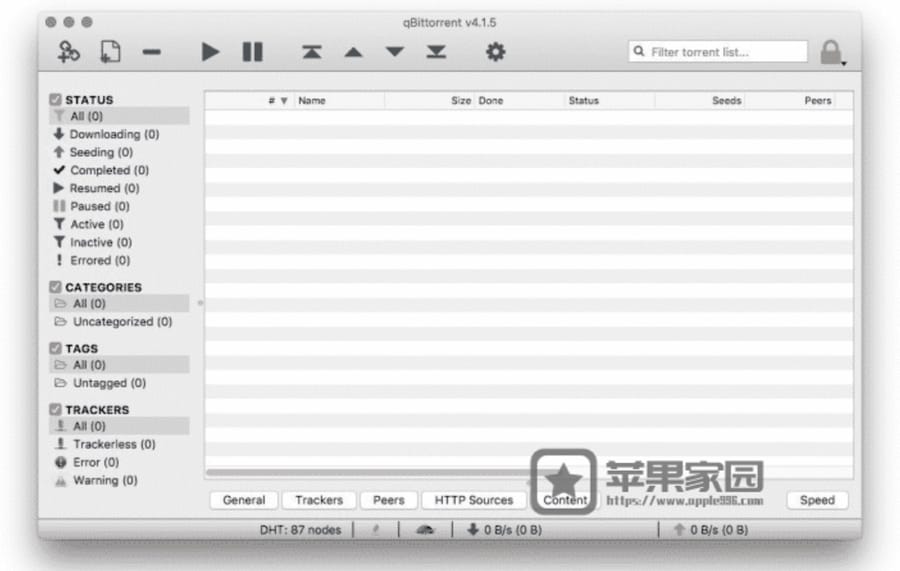Sort by the Seeds column header
Viewport: 900px width, 571px height.
coord(700,100)
